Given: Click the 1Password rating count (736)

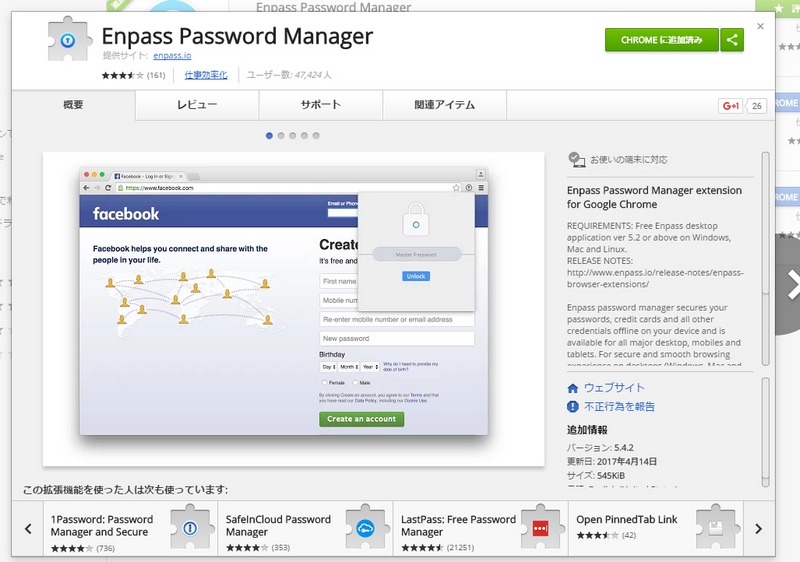Looking at the screenshot, I should pos(105,548).
